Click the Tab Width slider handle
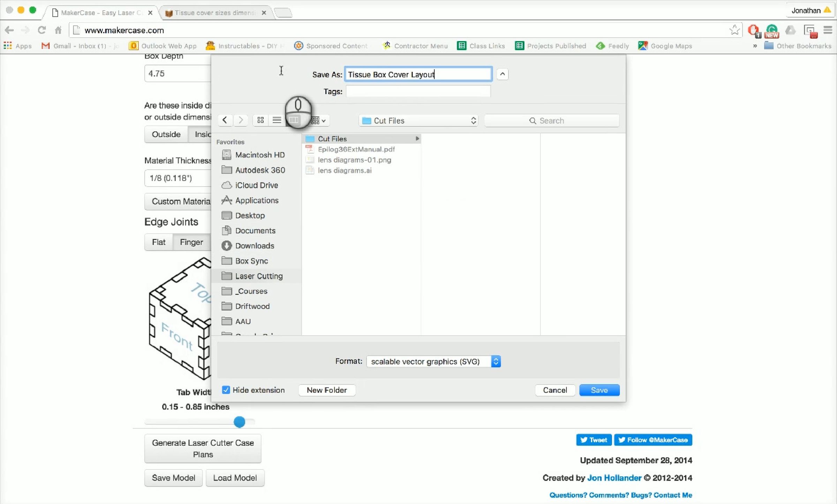This screenshot has height=504, width=837. 239,422
